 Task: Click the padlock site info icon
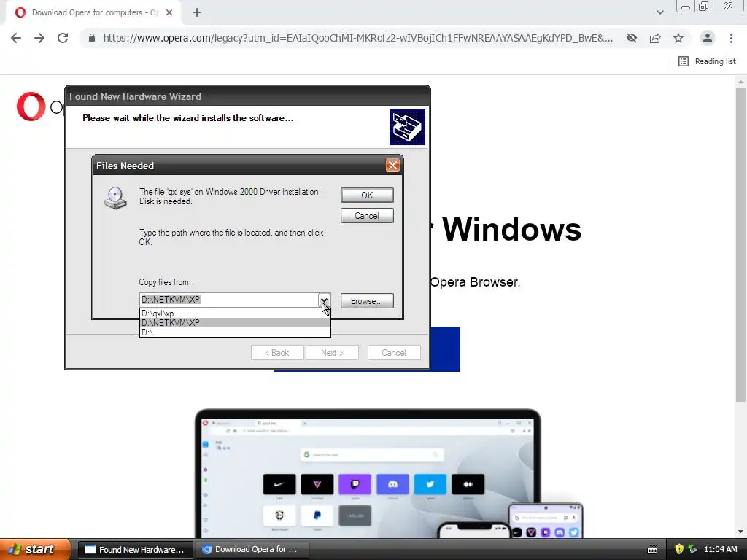coord(92,38)
